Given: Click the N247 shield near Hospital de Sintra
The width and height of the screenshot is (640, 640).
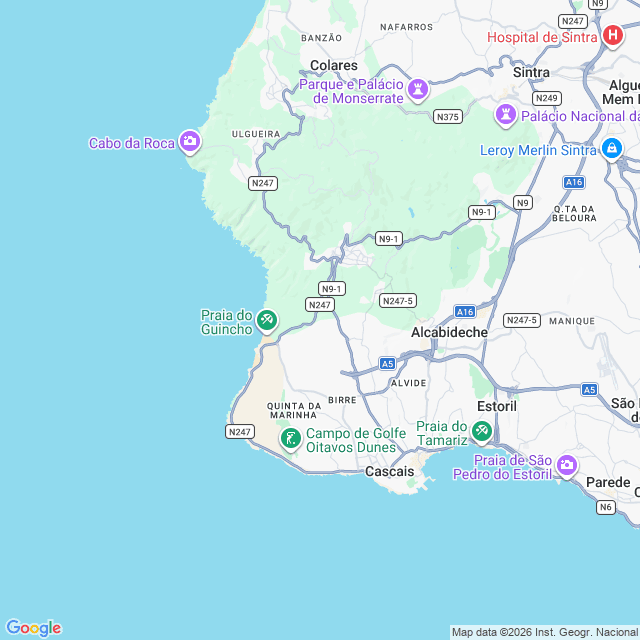Looking at the screenshot, I should (573, 21).
